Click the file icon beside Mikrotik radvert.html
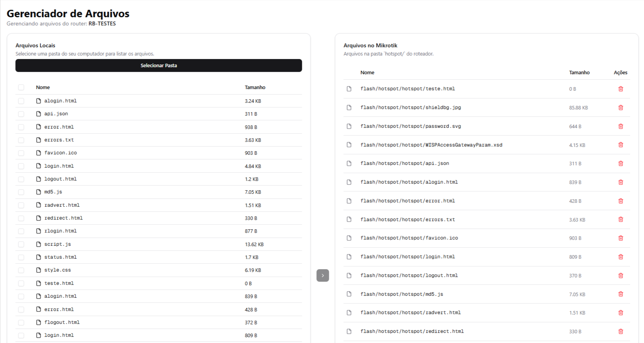Screen dimensions: 644x343 click(x=349, y=313)
